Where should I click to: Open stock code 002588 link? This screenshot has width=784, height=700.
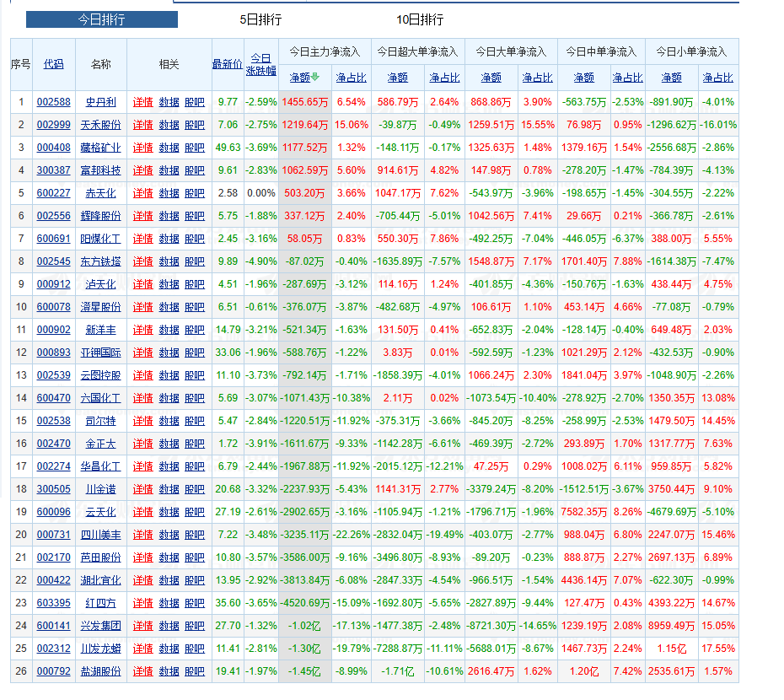point(53,102)
